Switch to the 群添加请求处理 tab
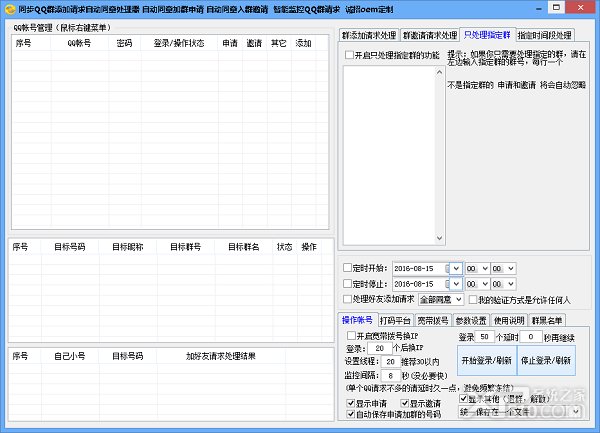 pos(369,35)
